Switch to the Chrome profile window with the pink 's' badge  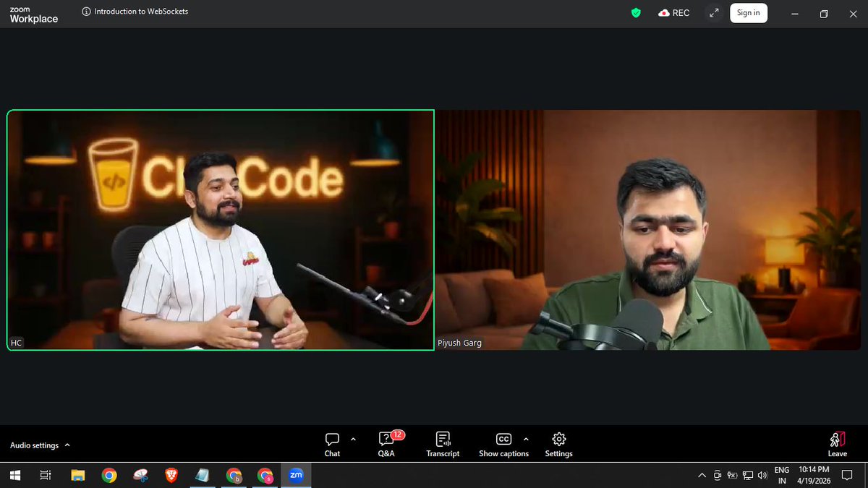[x=265, y=475]
